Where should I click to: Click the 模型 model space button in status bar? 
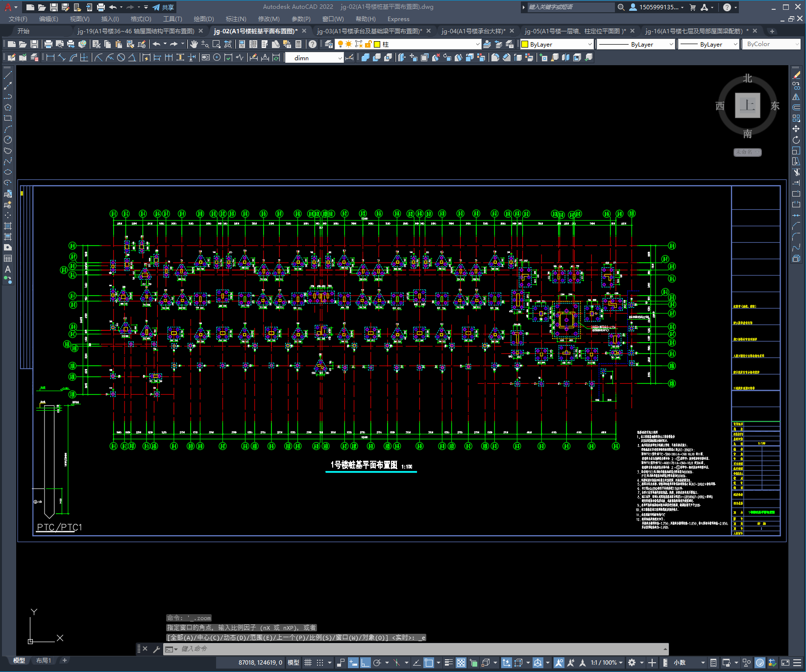293,663
